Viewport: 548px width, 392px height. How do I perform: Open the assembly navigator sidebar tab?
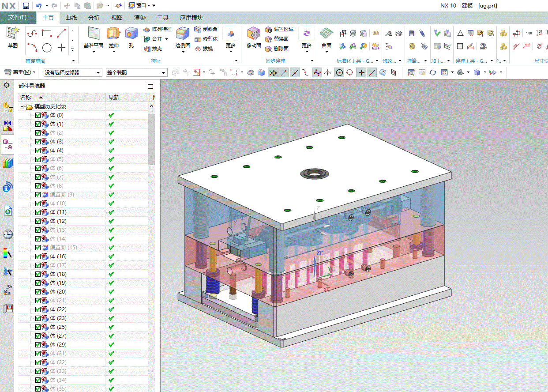(8, 107)
